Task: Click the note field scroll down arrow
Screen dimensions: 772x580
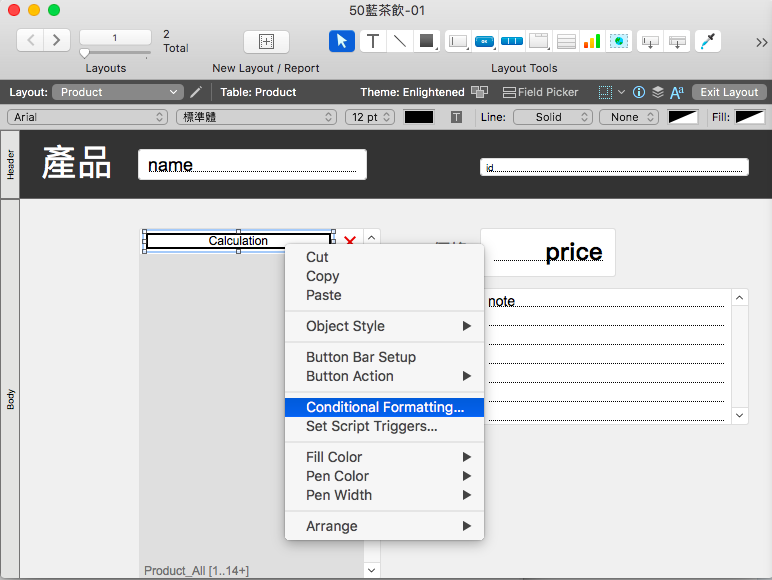Action: click(739, 416)
